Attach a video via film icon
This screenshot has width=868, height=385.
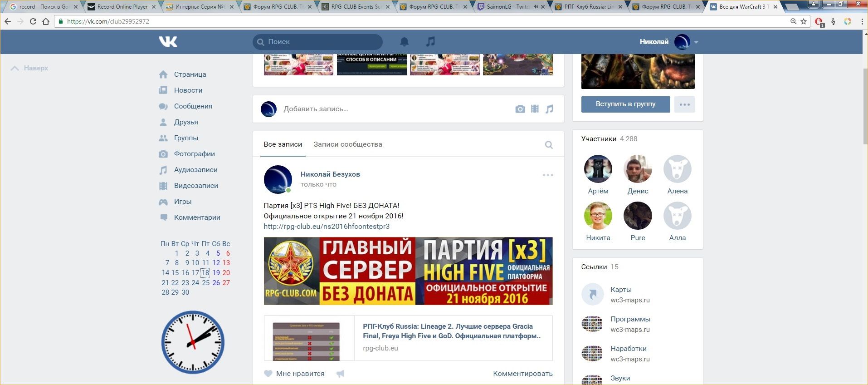point(535,109)
